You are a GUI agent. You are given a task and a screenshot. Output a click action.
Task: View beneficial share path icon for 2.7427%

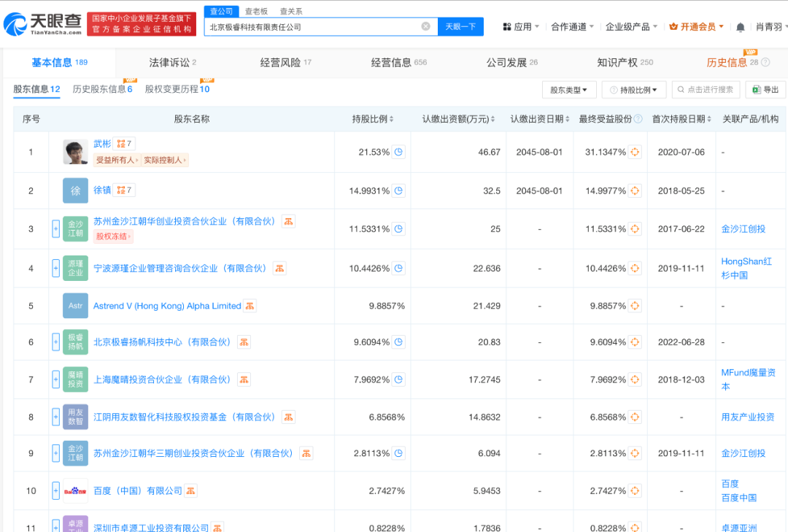pos(635,490)
